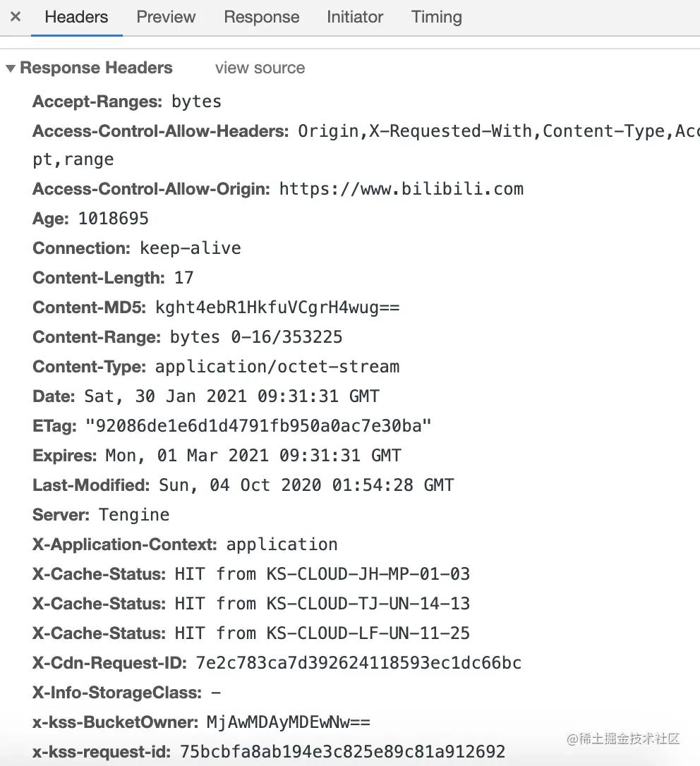Click the Content-MD5 hash value
Screen dimensions: 700x766
pos(277,308)
